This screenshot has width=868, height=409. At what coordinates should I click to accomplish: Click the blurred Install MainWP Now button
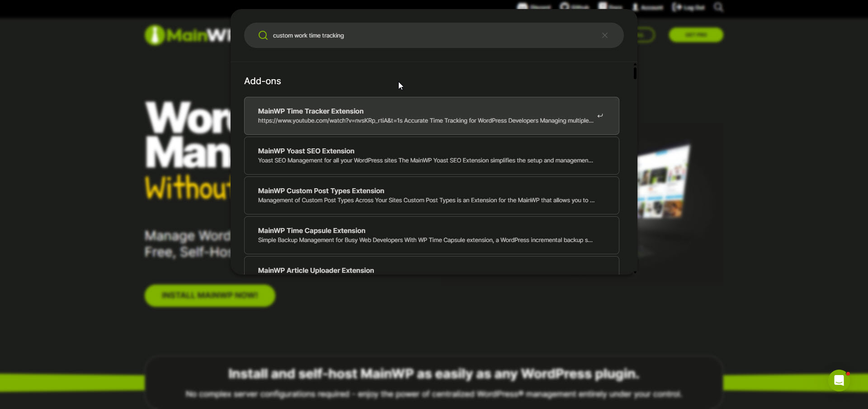(x=210, y=295)
